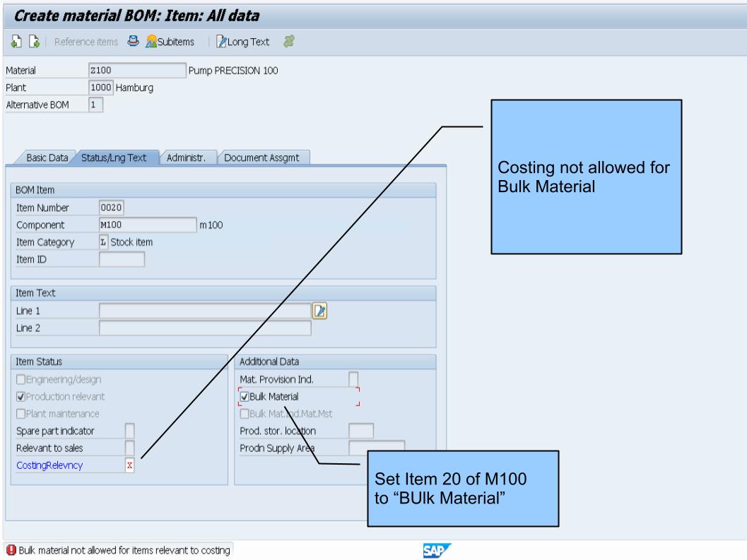The image size is (747, 560).
Task: Click the Prod. stor. location field
Action: tap(361, 431)
